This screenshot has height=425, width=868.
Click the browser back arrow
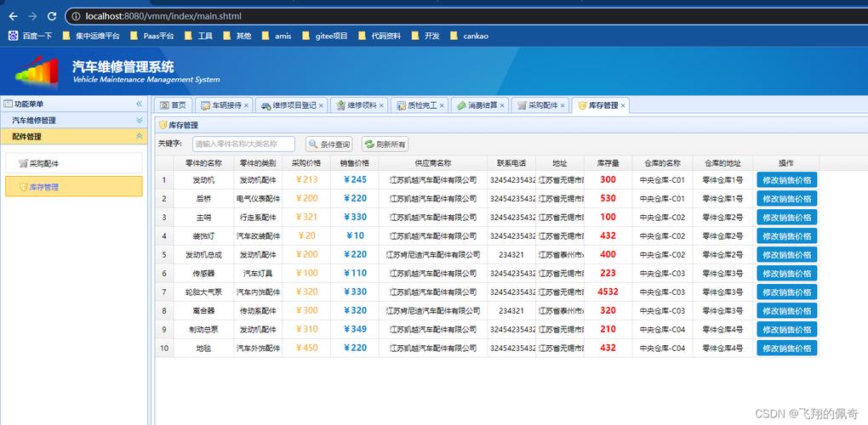[13, 17]
